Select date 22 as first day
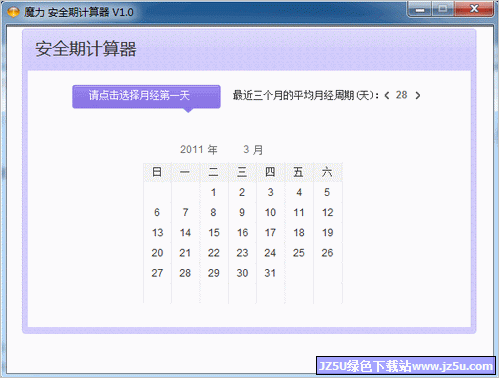 click(214, 253)
